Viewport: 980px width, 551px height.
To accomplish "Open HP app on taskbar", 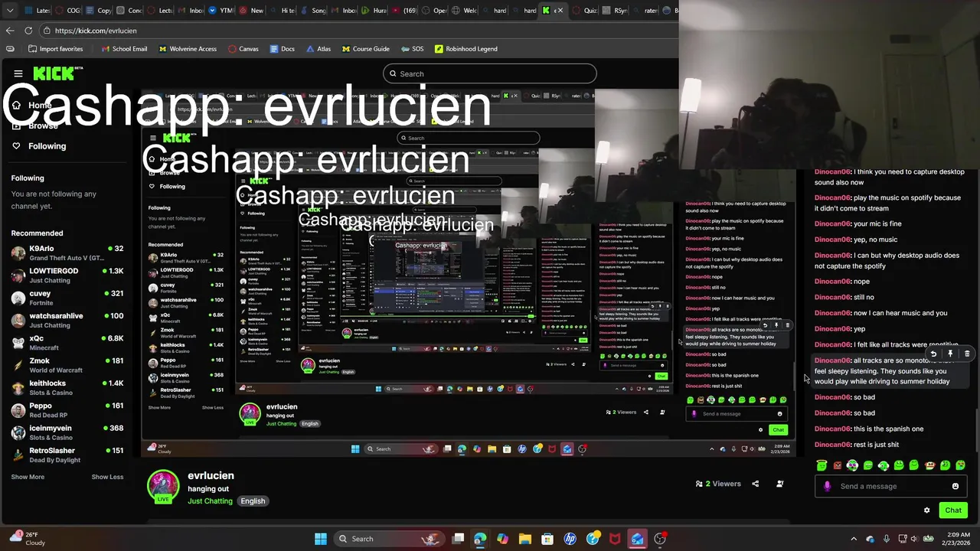I will coord(570,539).
